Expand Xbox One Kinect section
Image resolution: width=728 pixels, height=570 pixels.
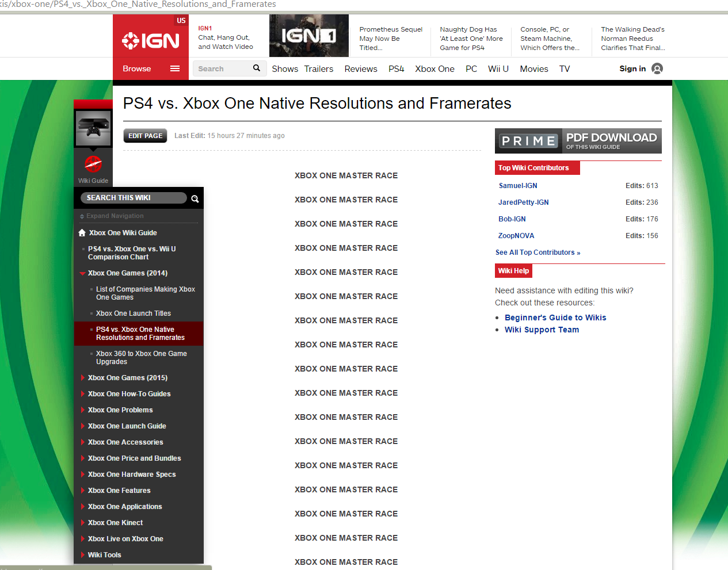pos(83,523)
